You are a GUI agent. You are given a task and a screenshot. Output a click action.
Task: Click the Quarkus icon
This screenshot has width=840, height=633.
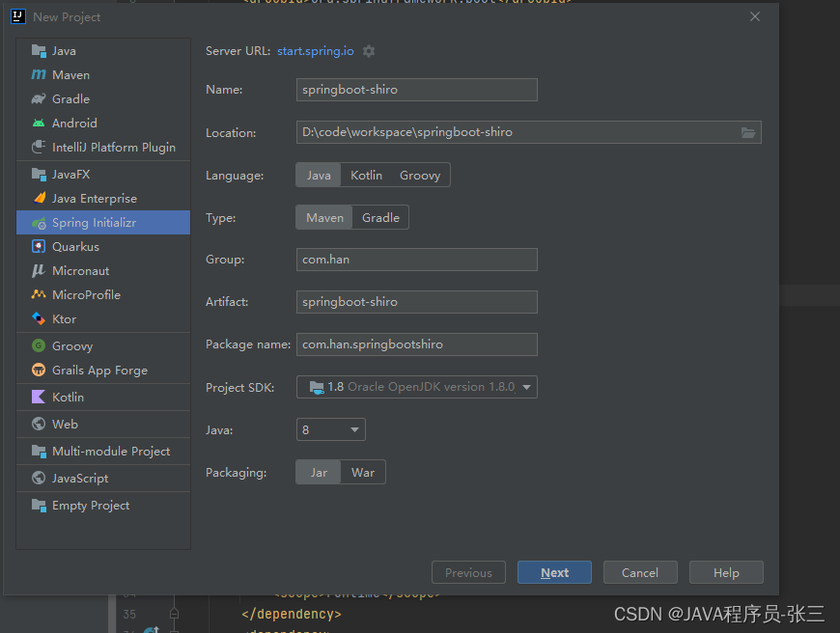pyautogui.click(x=39, y=247)
